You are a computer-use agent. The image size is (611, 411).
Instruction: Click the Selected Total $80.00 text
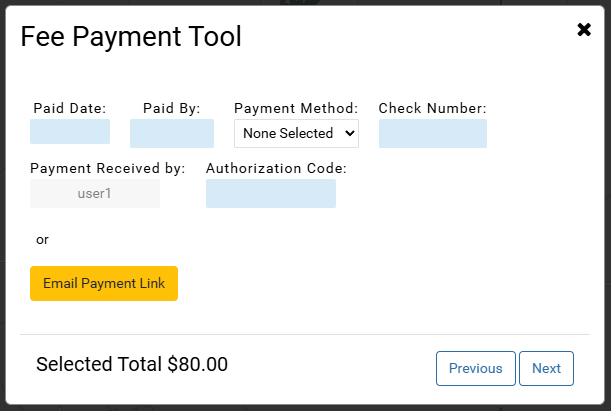pyautogui.click(x=132, y=364)
